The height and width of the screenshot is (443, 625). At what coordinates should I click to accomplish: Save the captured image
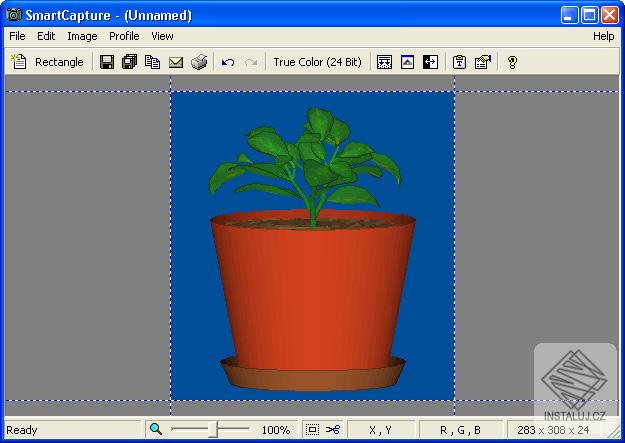tap(107, 62)
